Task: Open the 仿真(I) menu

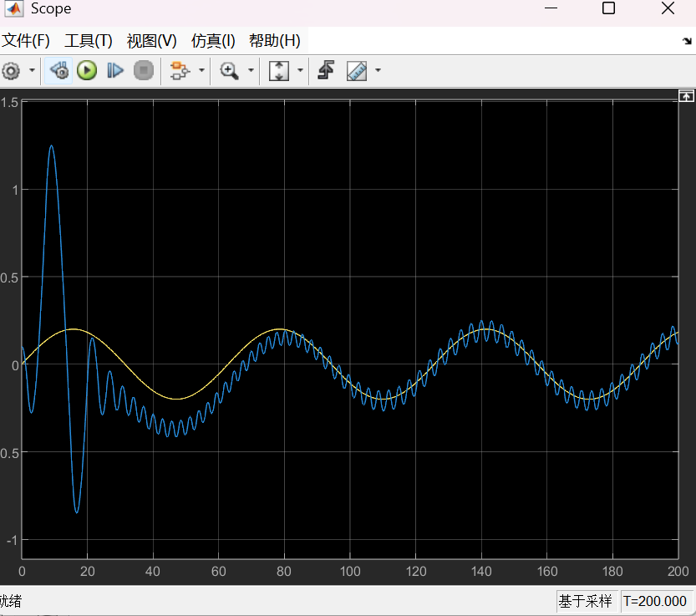Action: pos(213,41)
